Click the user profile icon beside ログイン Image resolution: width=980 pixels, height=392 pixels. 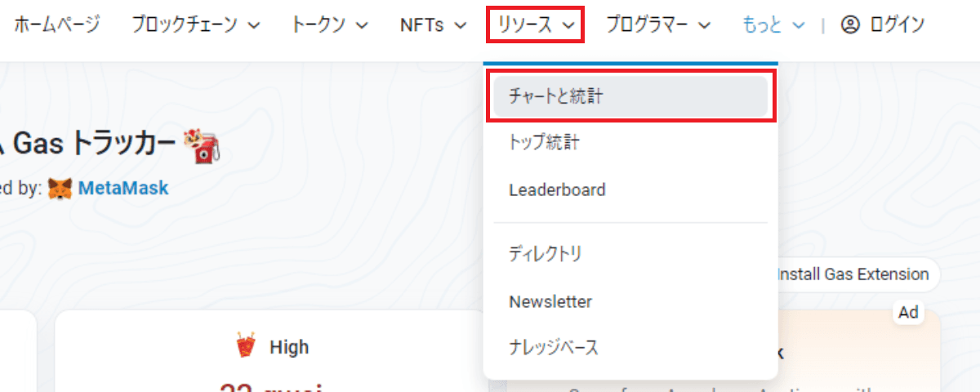[850, 25]
